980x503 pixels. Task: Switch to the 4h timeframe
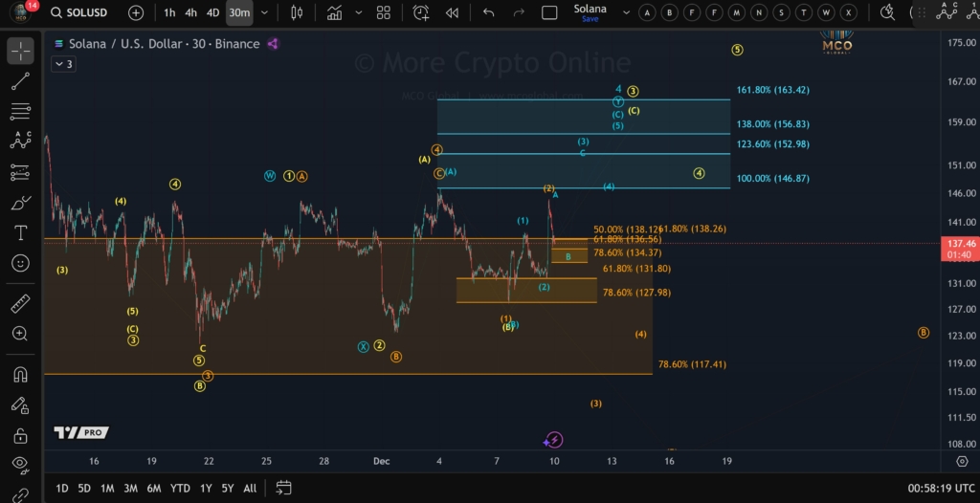pyautogui.click(x=190, y=12)
